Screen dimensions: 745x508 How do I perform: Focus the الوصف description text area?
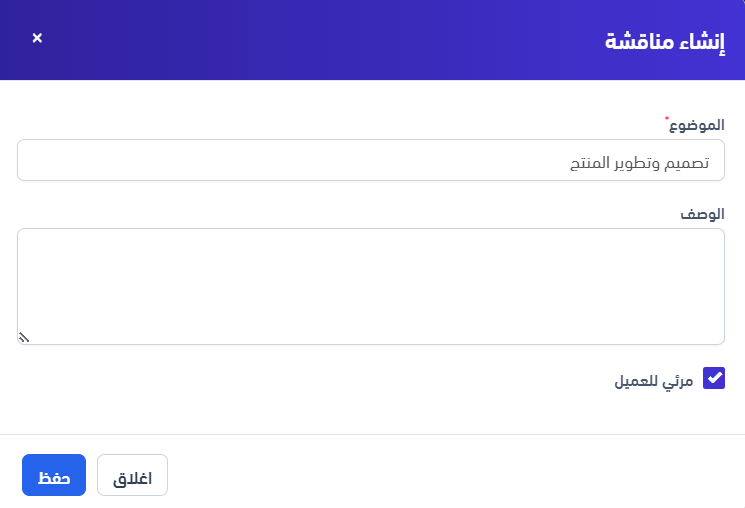tap(370, 286)
